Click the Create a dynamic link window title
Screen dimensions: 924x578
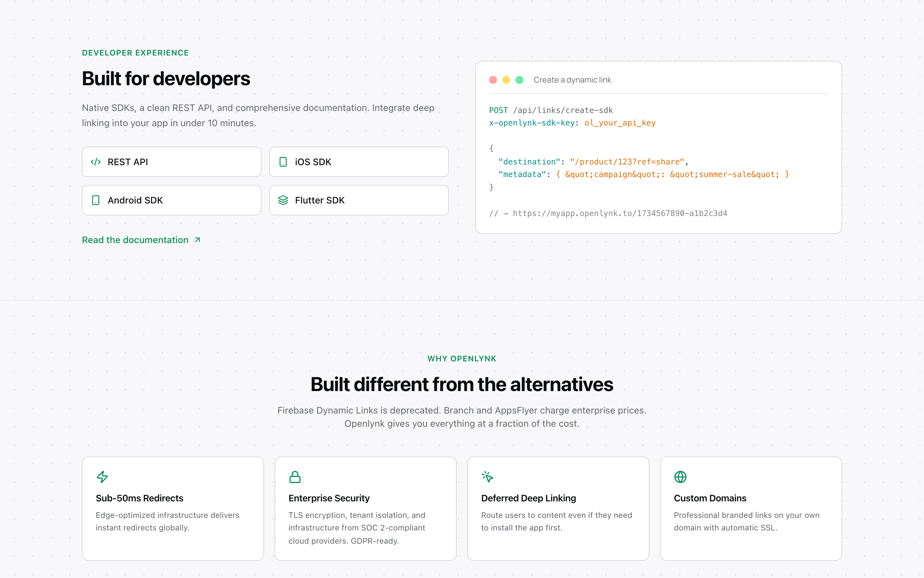tap(572, 80)
